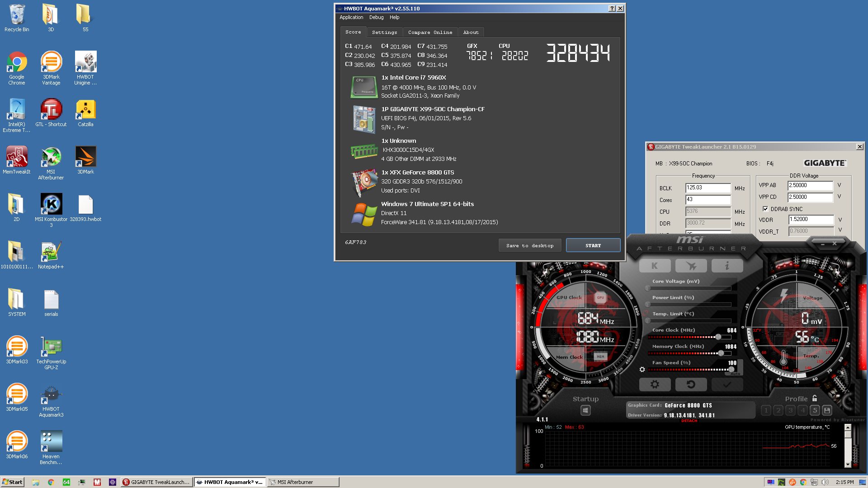Select the SYSTEM folder on desktop
The image size is (868, 488).
pyautogui.click(x=17, y=303)
